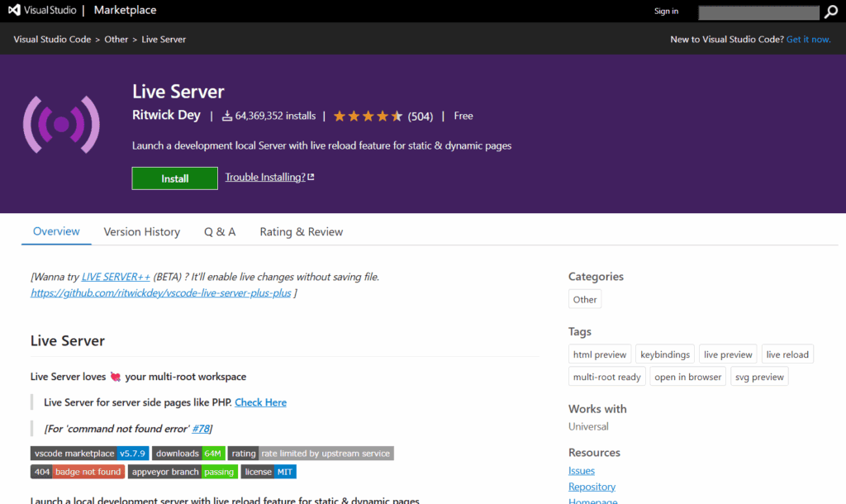Select the multi-root ready tag
This screenshot has width=846, height=504.
[x=607, y=377]
